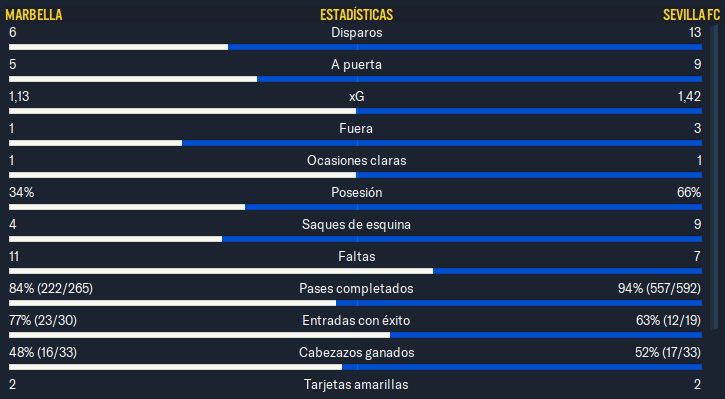
Task: Select the Pases completados label
Action: pos(356,289)
